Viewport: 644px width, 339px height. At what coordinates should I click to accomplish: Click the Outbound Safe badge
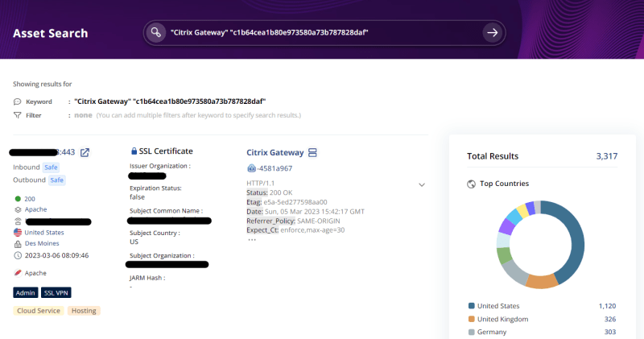click(x=56, y=180)
